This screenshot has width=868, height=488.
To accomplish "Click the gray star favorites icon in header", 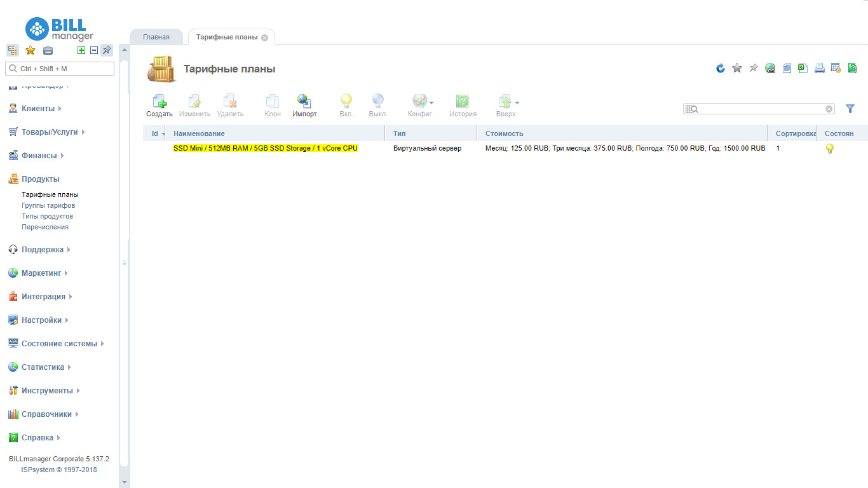I will tap(737, 68).
